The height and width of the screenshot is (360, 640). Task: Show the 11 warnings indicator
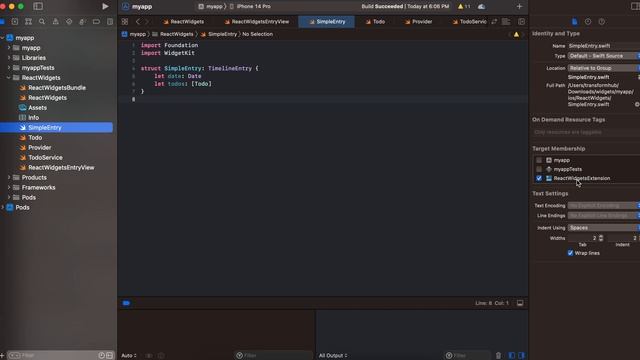464,7
